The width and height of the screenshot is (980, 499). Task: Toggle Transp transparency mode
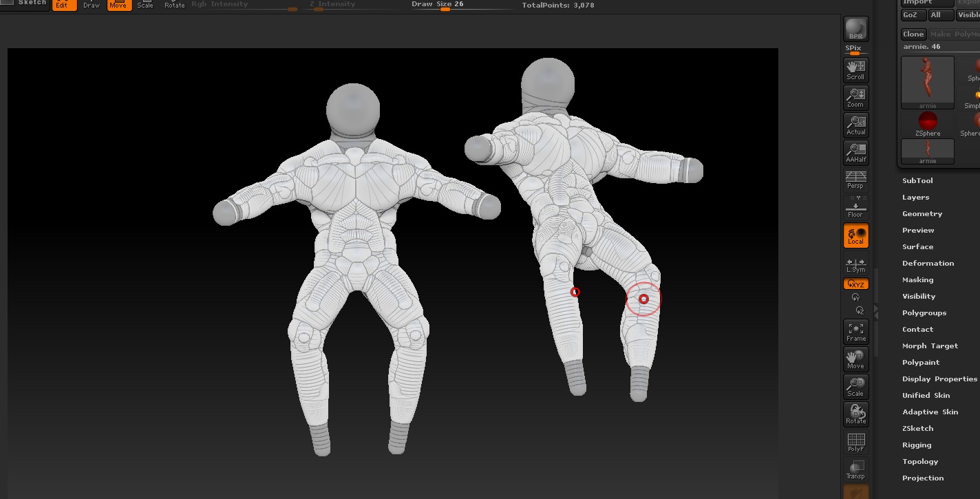pos(855,469)
